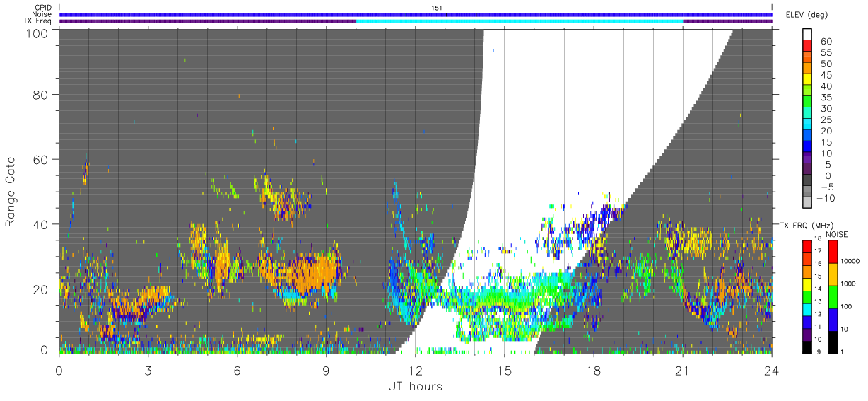The height and width of the screenshot is (401, 868).
Task: Click the 18 tick on UT hours axis
Action: click(593, 370)
